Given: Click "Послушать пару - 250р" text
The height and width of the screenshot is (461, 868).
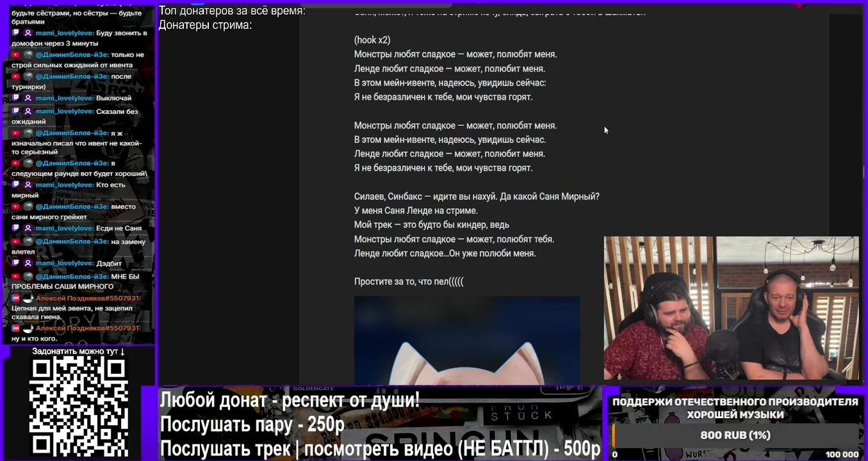Looking at the screenshot, I should click(252, 424).
